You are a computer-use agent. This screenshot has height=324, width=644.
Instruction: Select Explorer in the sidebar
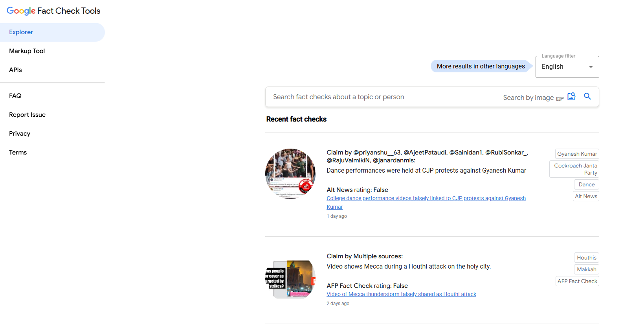52,32
